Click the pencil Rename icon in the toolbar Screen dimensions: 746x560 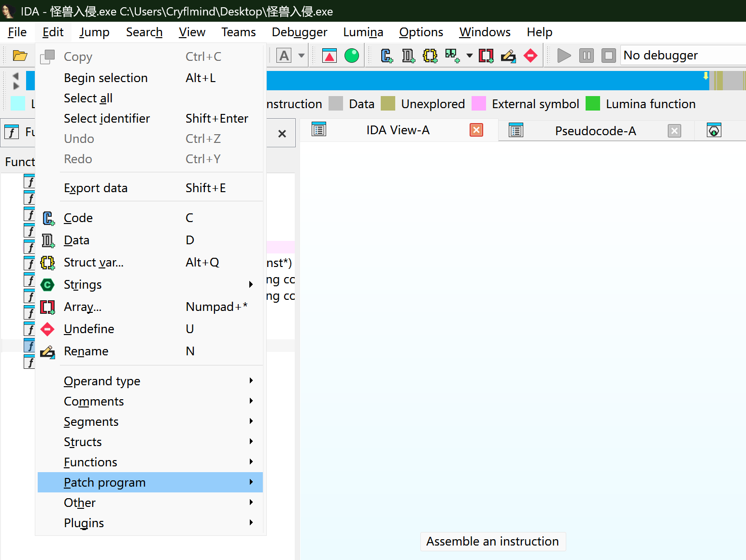point(508,56)
